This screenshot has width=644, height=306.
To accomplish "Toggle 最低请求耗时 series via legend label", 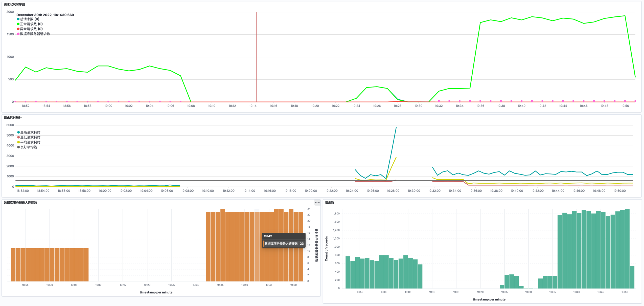I will tap(30, 137).
